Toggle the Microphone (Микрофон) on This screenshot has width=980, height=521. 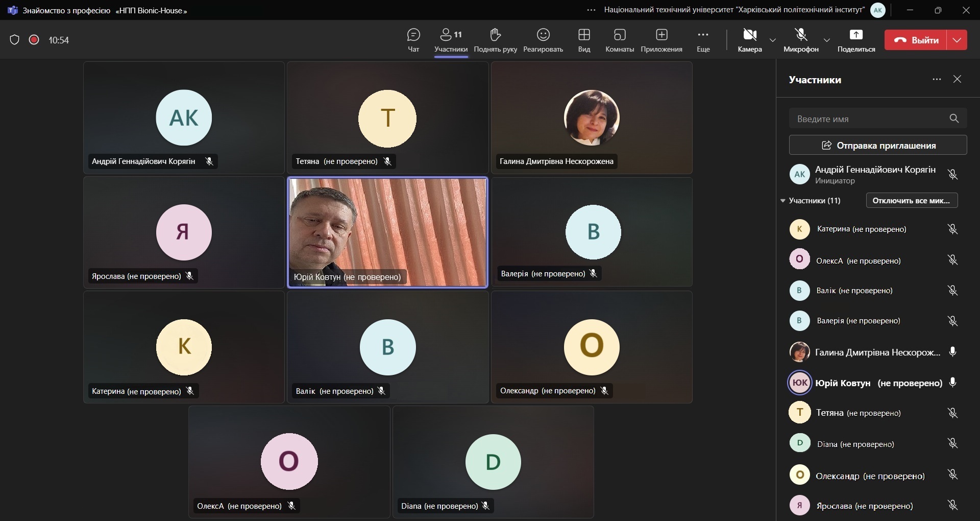[801, 40]
